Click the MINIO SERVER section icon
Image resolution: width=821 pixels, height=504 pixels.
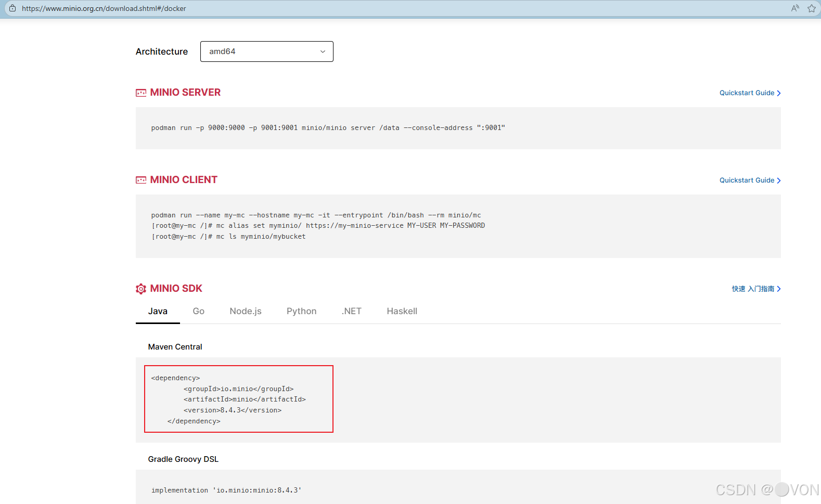[x=141, y=93]
